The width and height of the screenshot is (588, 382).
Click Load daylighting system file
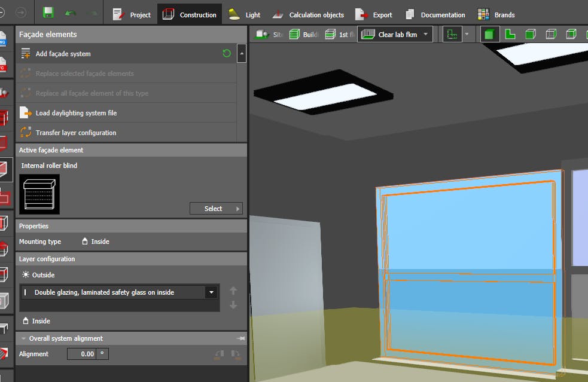pos(126,113)
